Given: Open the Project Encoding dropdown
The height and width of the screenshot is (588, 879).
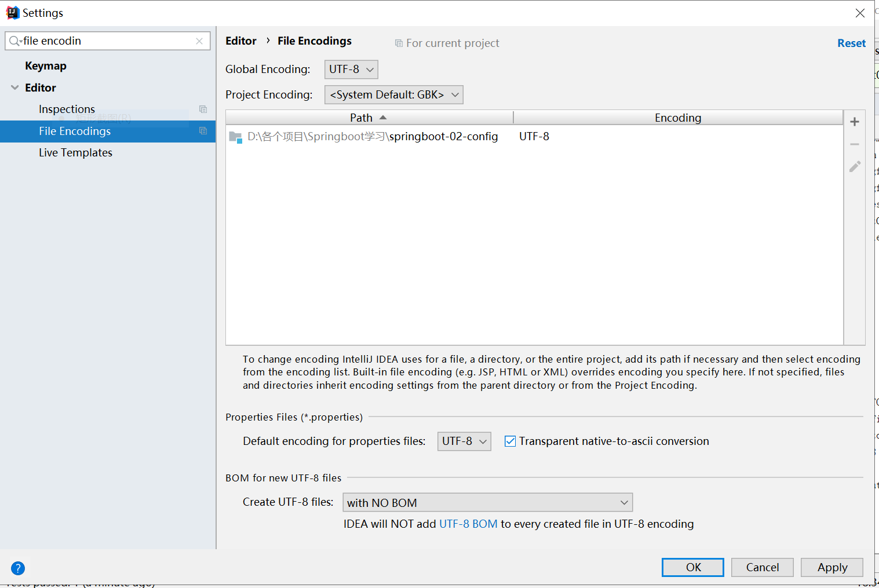Looking at the screenshot, I should click(394, 95).
